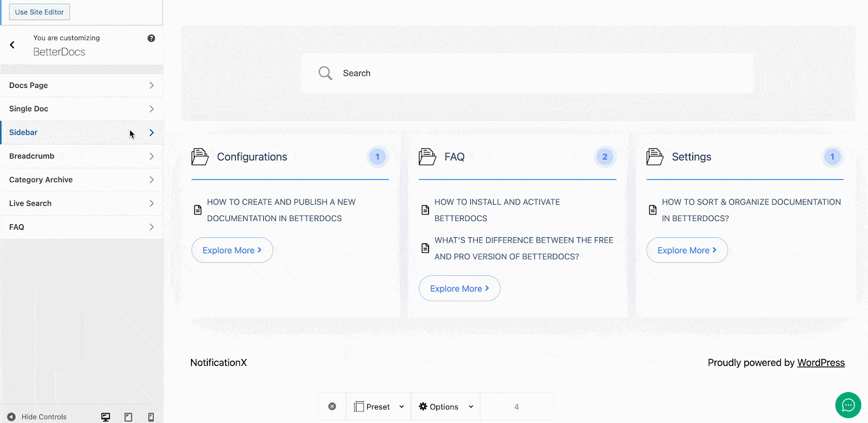Open the Docs Page customizer section
The image size is (868, 423).
pyautogui.click(x=81, y=85)
